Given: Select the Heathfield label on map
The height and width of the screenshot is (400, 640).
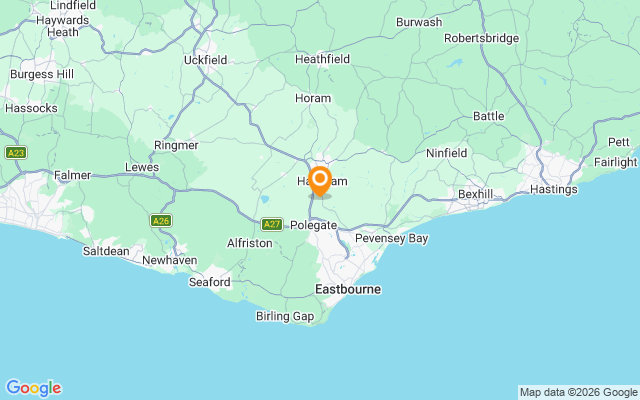Looking at the screenshot, I should tap(322, 59).
